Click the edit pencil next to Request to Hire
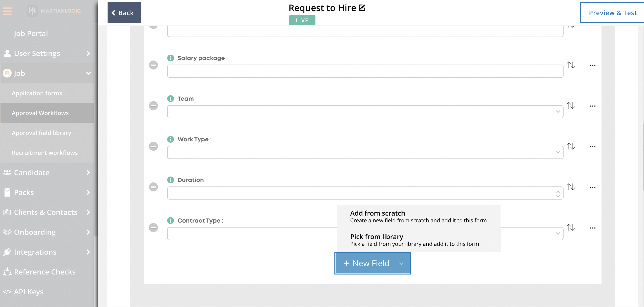644x307 pixels. 362,8
